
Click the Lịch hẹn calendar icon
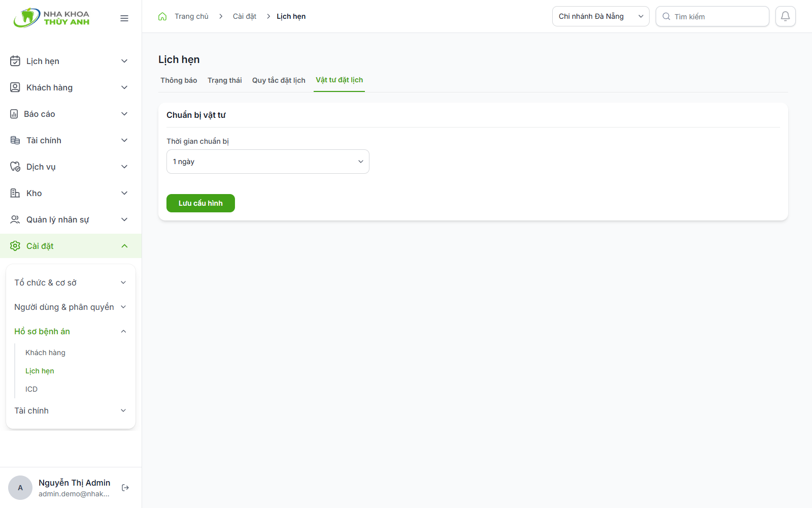pos(15,61)
